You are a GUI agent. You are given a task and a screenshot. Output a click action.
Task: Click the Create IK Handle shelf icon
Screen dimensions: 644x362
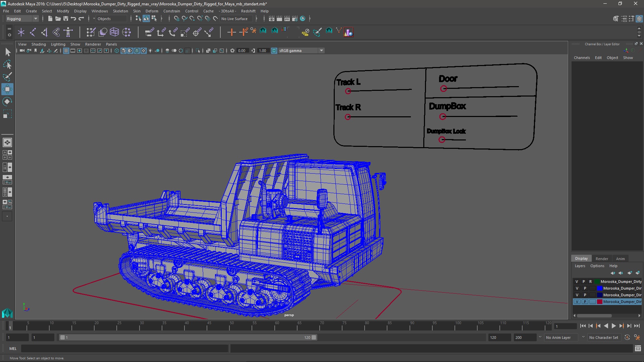pos(45,32)
